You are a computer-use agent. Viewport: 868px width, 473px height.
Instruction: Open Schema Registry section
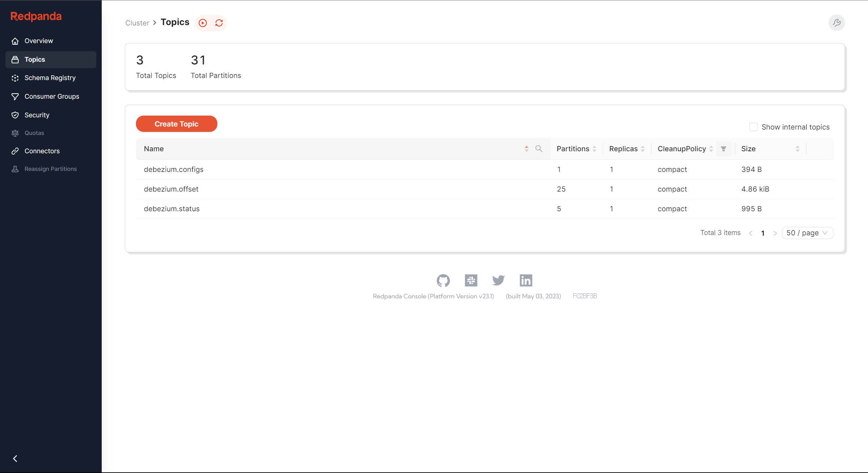pyautogui.click(x=51, y=78)
